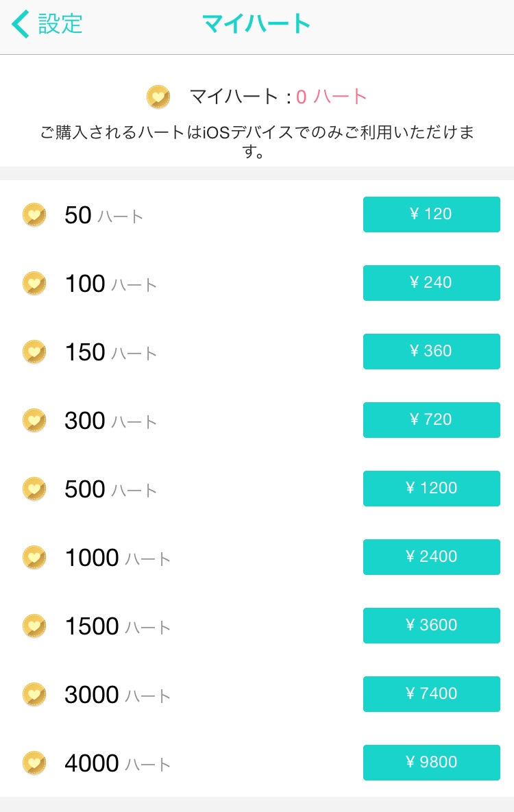Tap the coin icon for 500 ハート
Viewport: 514px width, 812px height.
pos(34,489)
